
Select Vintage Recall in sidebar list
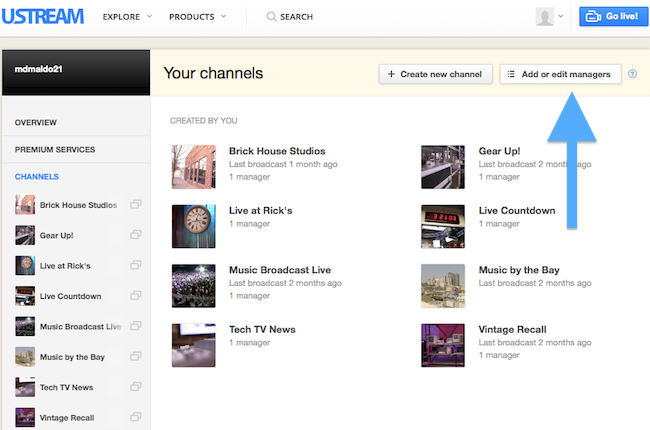(67, 418)
